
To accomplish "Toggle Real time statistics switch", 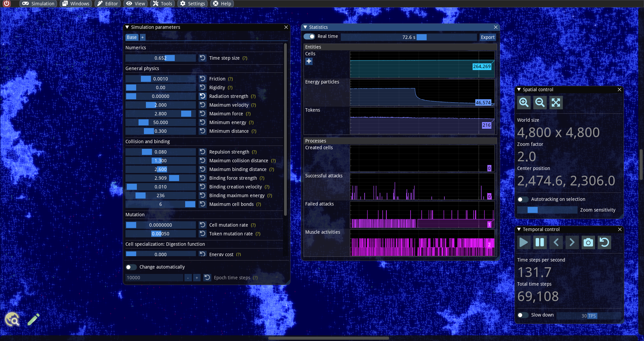I will pyautogui.click(x=309, y=37).
